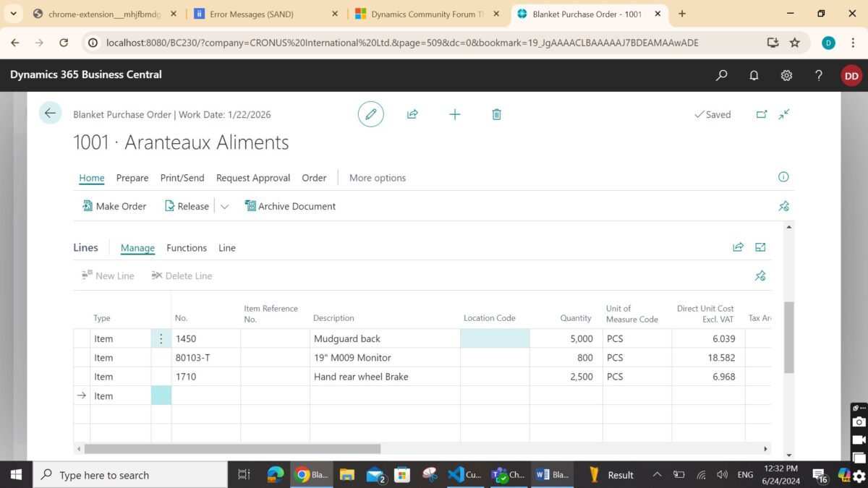
Task: Open a new browser tab
Action: tap(682, 14)
